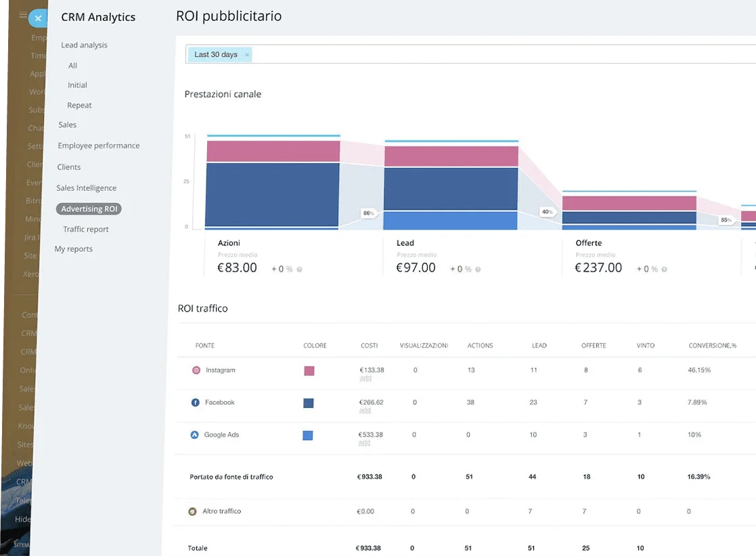The height and width of the screenshot is (556, 756).
Task: Click into the date filter search field
Action: point(474,55)
